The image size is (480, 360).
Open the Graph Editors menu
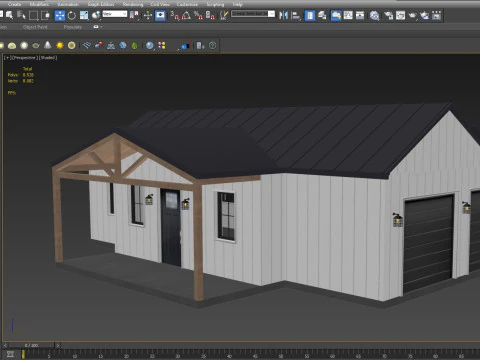tap(101, 4)
